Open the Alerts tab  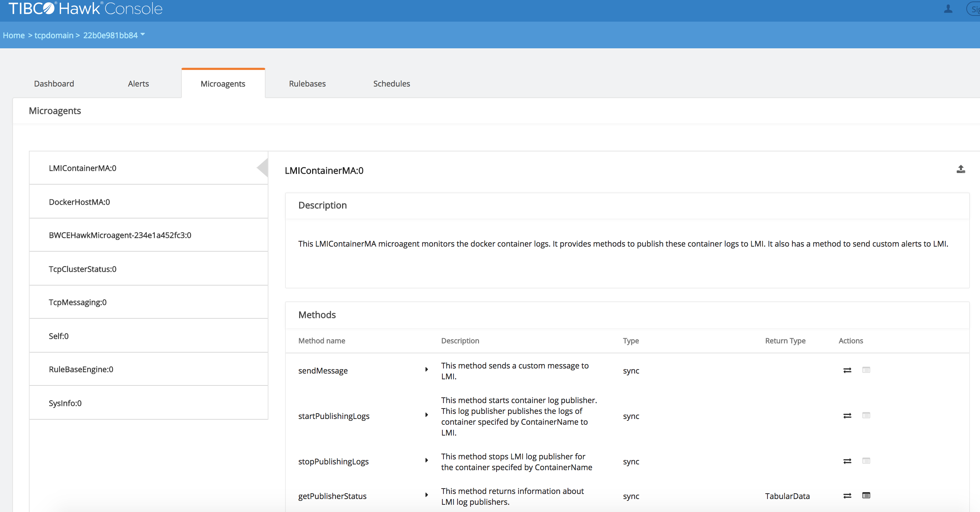(x=138, y=84)
